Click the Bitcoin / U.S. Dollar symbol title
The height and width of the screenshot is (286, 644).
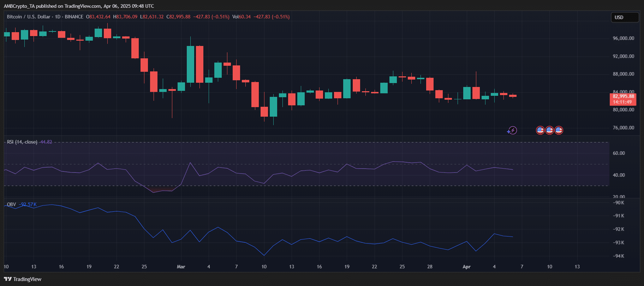click(29, 17)
